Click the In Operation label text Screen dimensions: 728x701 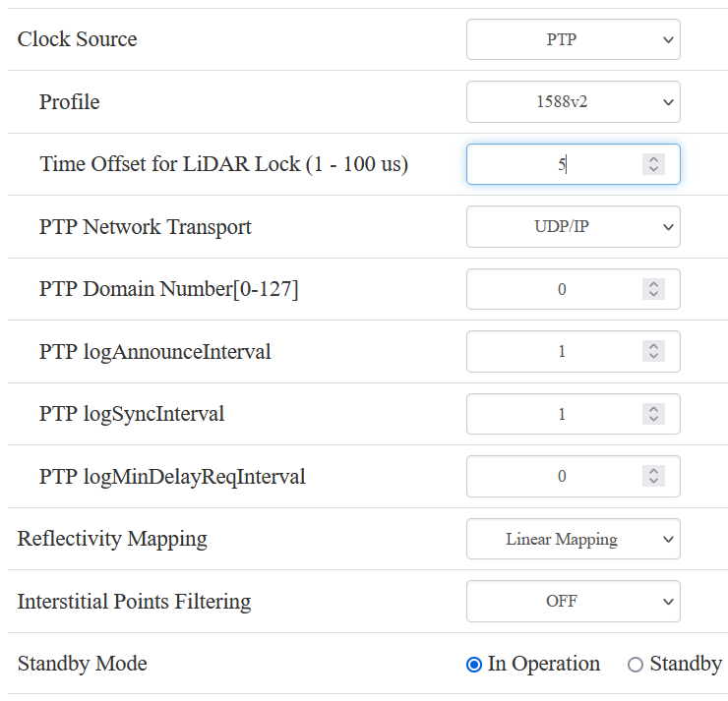coord(543,664)
